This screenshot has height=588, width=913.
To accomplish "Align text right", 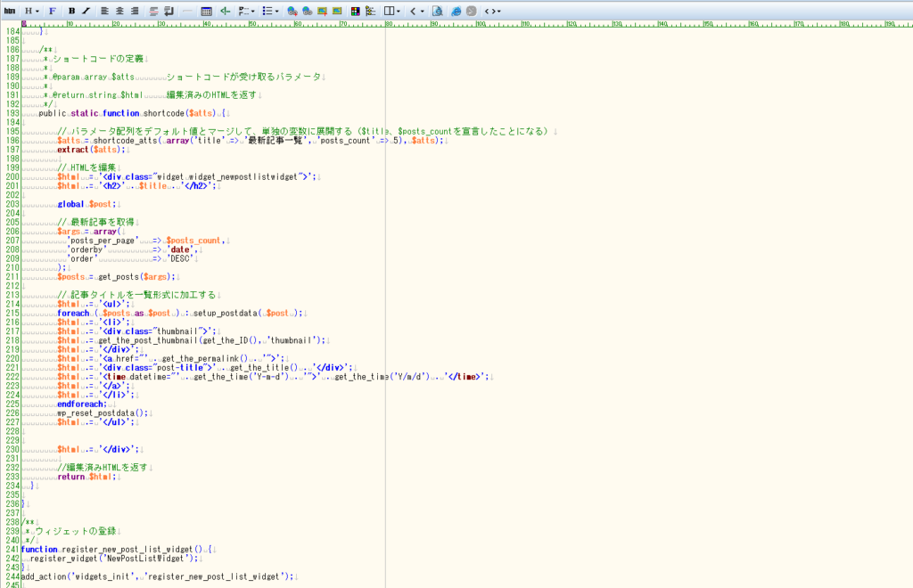I will [136, 11].
